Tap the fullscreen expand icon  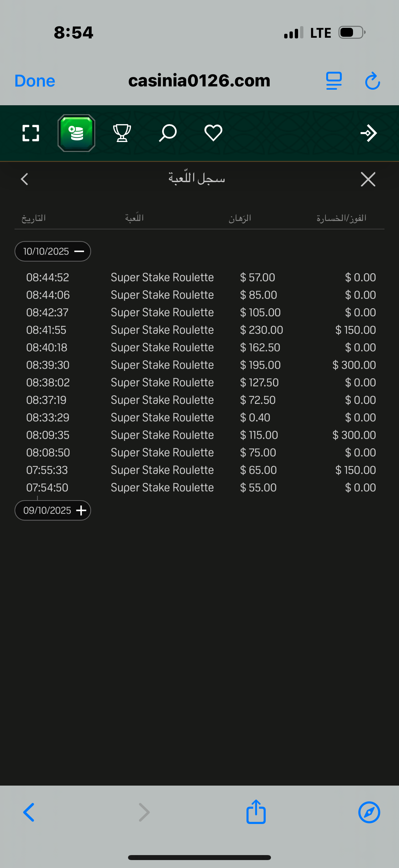(x=31, y=133)
